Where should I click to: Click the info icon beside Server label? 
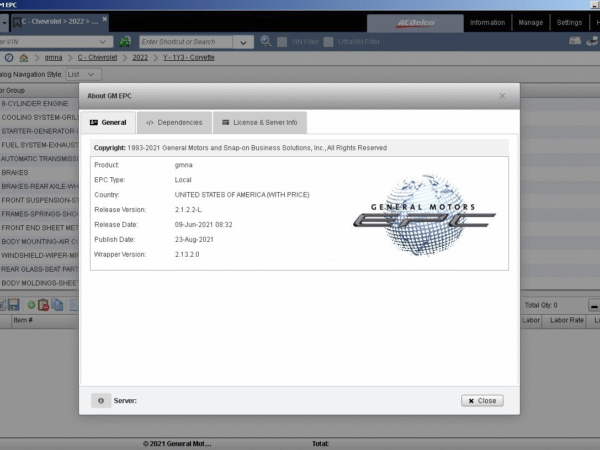[101, 401]
